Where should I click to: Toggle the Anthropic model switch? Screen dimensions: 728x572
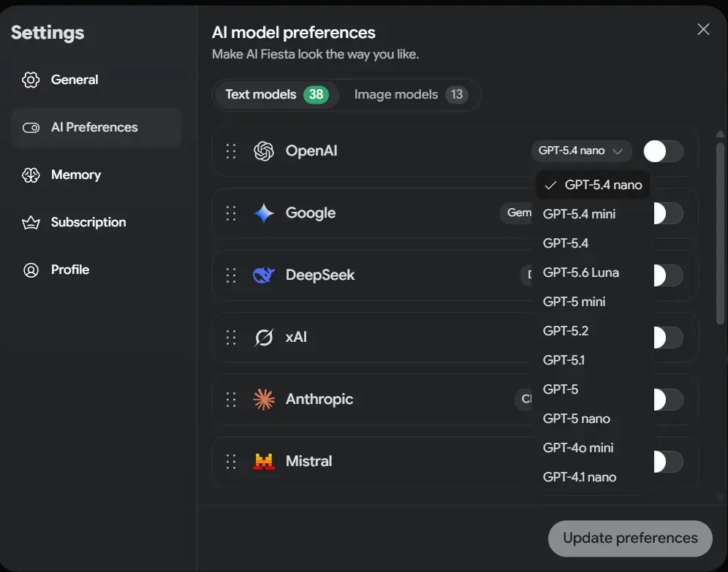pos(668,400)
